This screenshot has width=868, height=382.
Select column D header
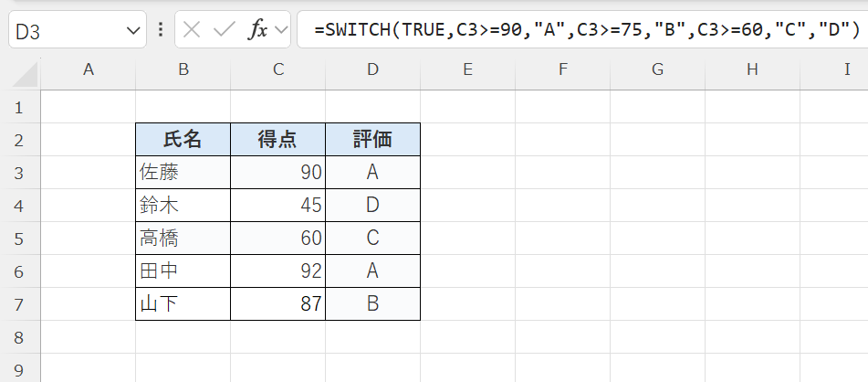click(x=372, y=69)
